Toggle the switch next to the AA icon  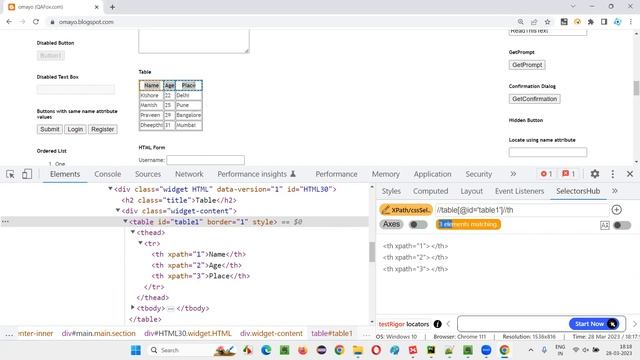coord(622,225)
